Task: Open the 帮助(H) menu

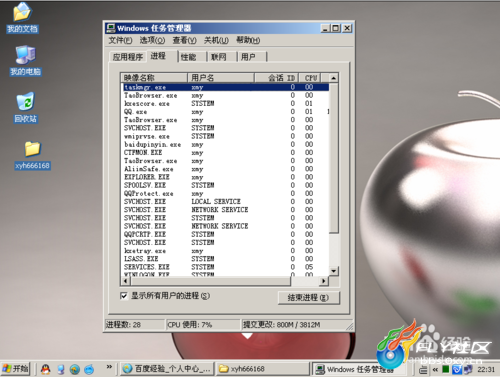Action: click(248, 40)
